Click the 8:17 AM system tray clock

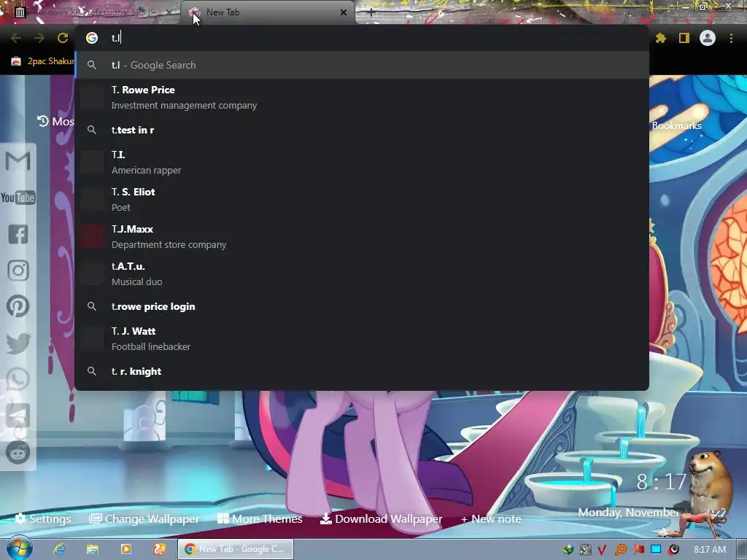710,549
